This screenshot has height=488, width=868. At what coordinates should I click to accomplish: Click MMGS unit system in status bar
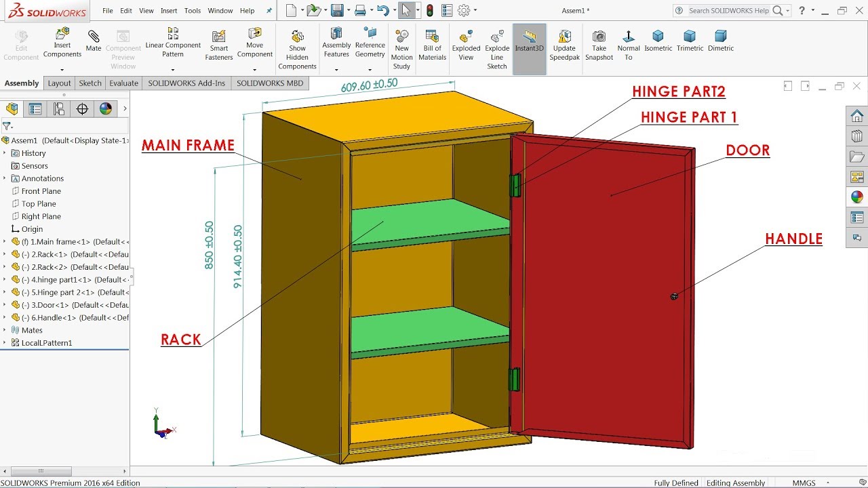pyautogui.click(x=804, y=483)
